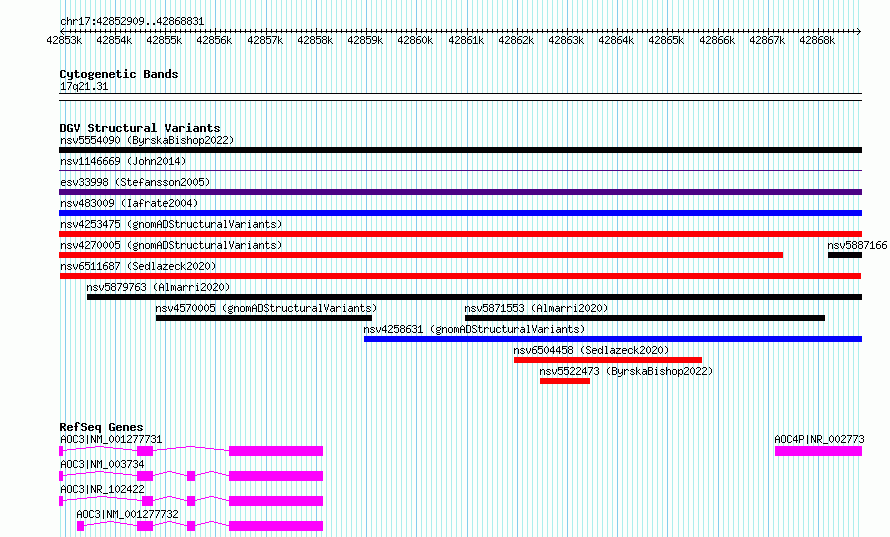Select the AOC3|NM_003734 gene model
Viewport: 890px width, 537px height.
(x=191, y=476)
